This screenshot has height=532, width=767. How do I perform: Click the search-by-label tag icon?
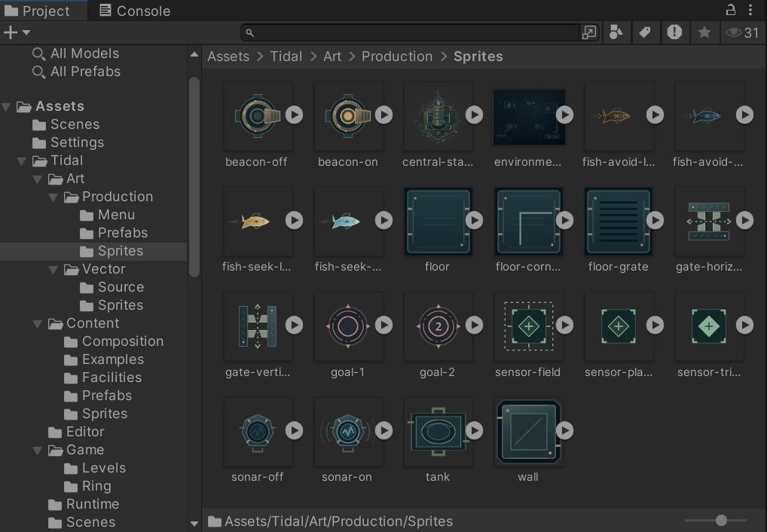tap(645, 32)
